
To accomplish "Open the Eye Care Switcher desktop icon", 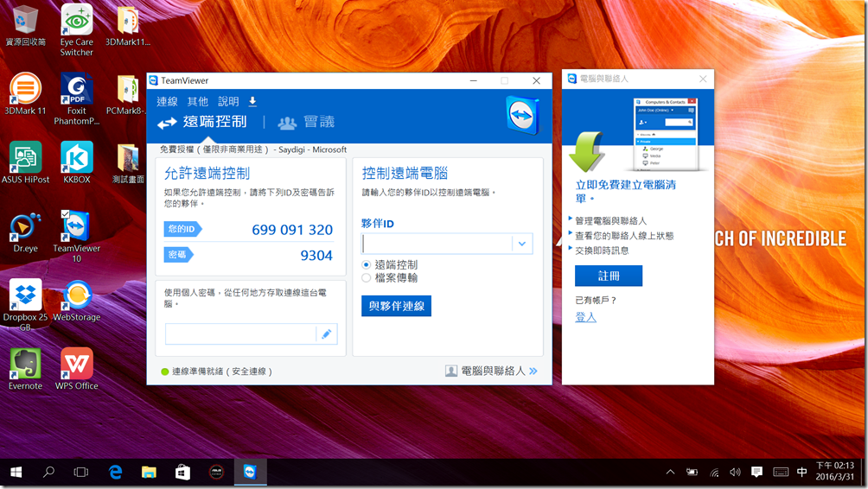I will [x=76, y=30].
